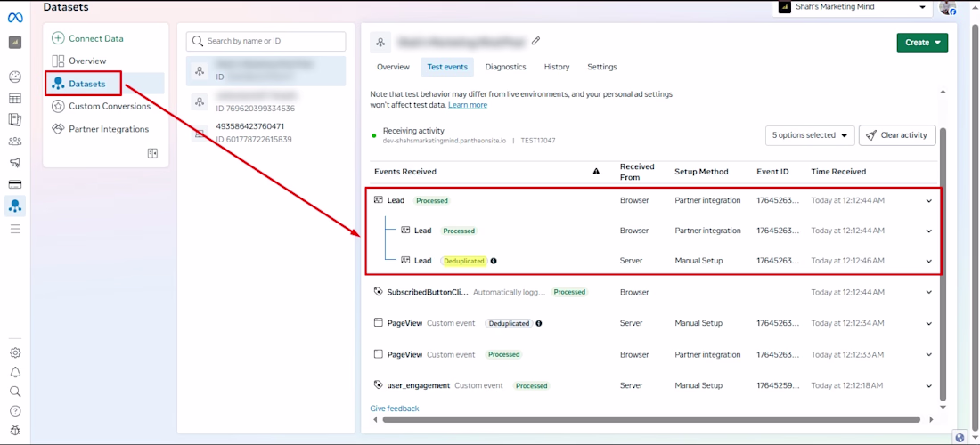The image size is (980, 445).
Task: Open the table grid icon in sidebar
Action: (x=15, y=98)
